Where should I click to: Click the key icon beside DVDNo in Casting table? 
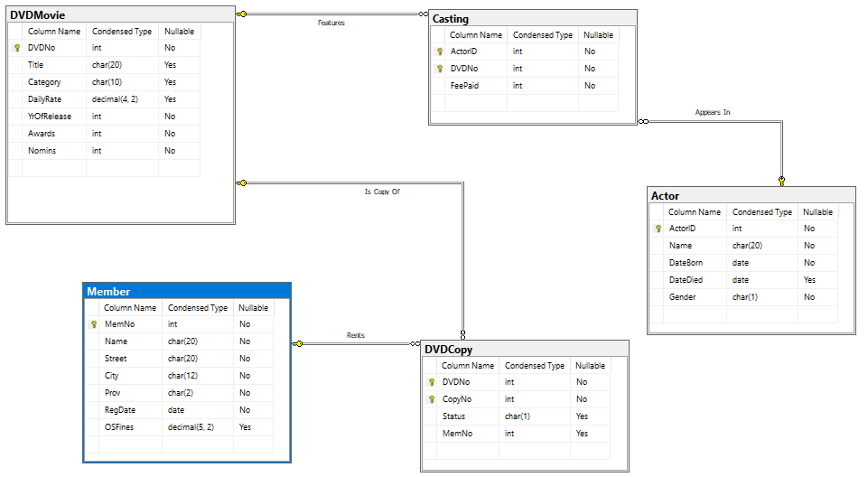coord(440,69)
